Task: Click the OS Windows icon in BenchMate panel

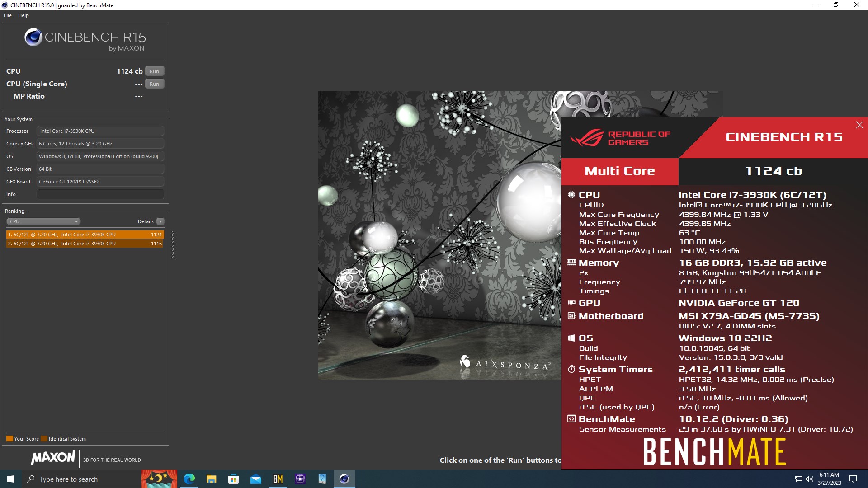Action: tap(571, 338)
